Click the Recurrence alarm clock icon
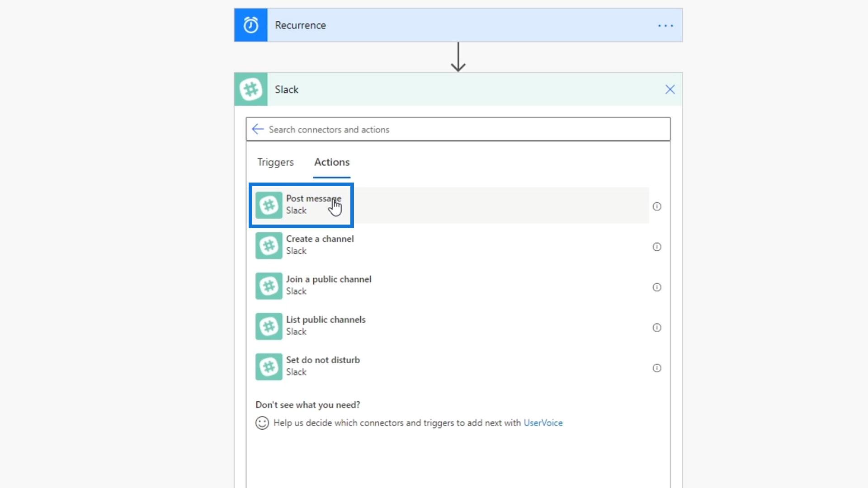 [250, 25]
